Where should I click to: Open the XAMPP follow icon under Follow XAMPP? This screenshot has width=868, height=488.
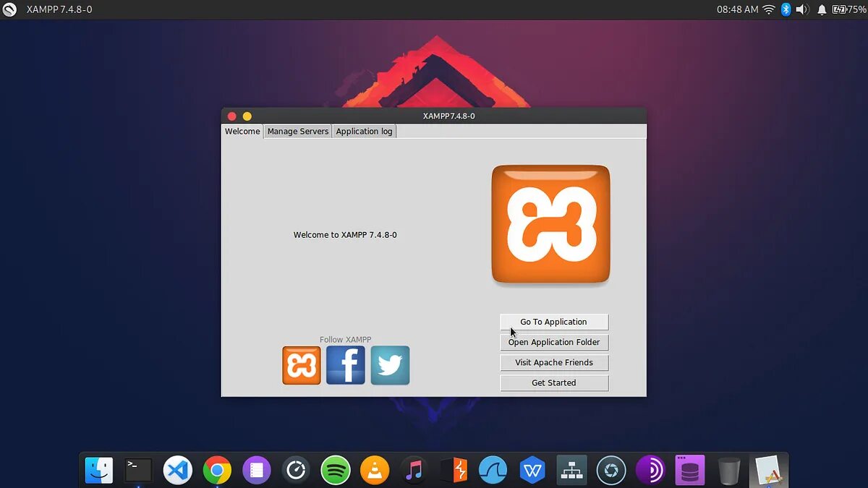pos(302,365)
